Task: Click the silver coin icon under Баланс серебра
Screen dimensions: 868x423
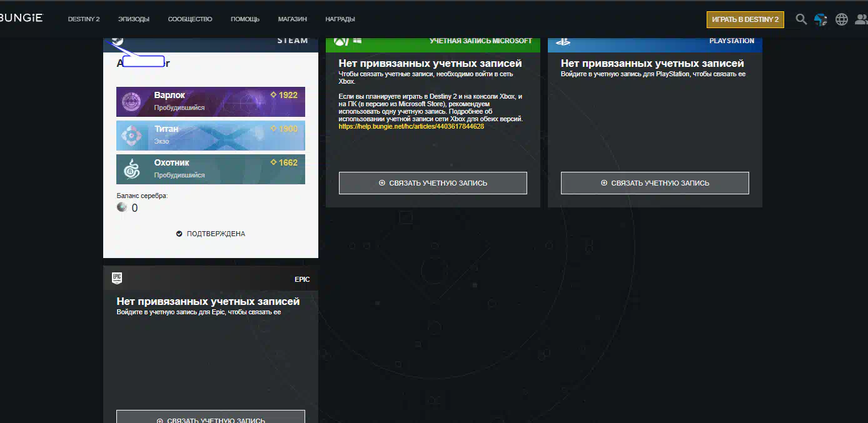Action: [122, 207]
